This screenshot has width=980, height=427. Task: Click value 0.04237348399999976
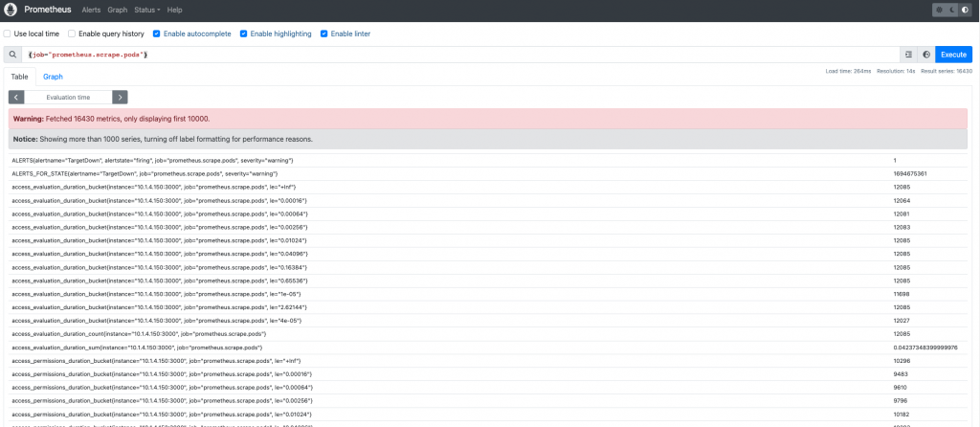tap(925, 347)
